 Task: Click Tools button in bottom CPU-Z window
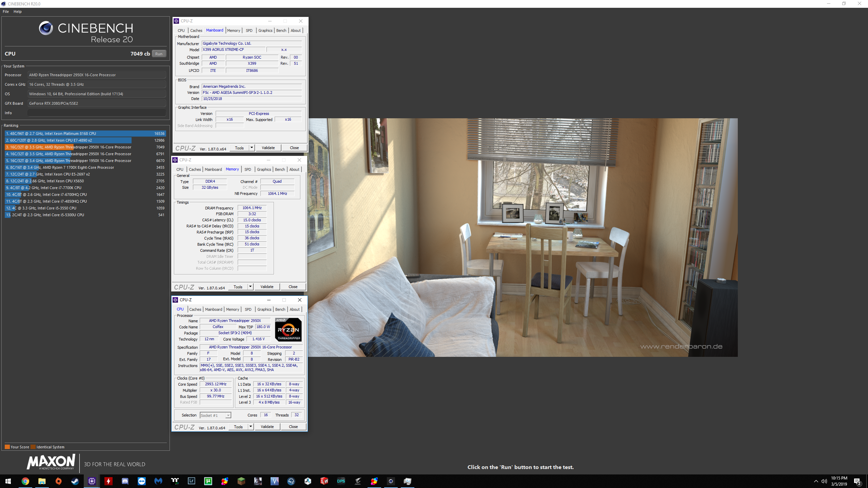click(238, 427)
